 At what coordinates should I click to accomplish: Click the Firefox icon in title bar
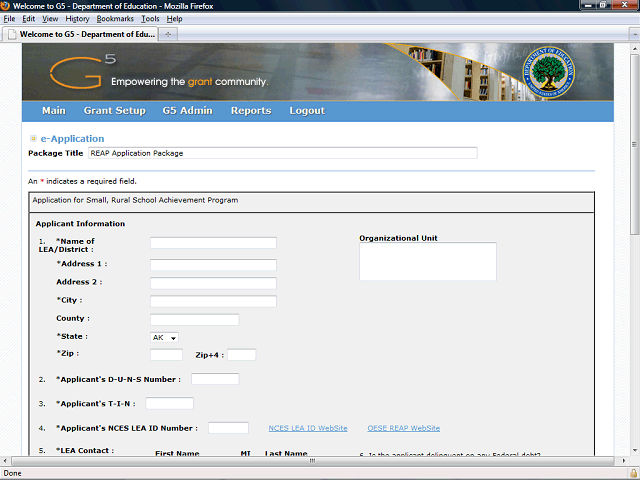pos(5,6)
